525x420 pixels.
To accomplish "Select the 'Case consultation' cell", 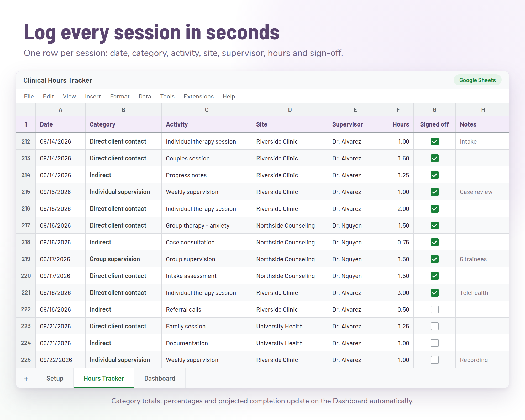I will pyautogui.click(x=207, y=242).
